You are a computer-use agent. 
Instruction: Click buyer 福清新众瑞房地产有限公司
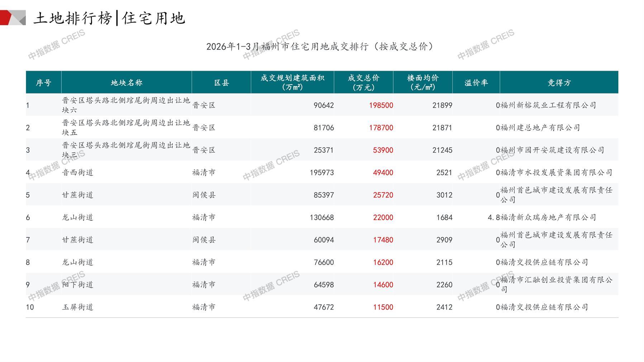click(x=548, y=218)
